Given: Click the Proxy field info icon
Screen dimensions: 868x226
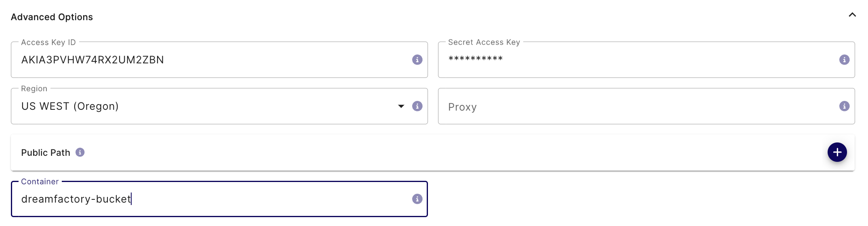Looking at the screenshot, I should point(844,106).
